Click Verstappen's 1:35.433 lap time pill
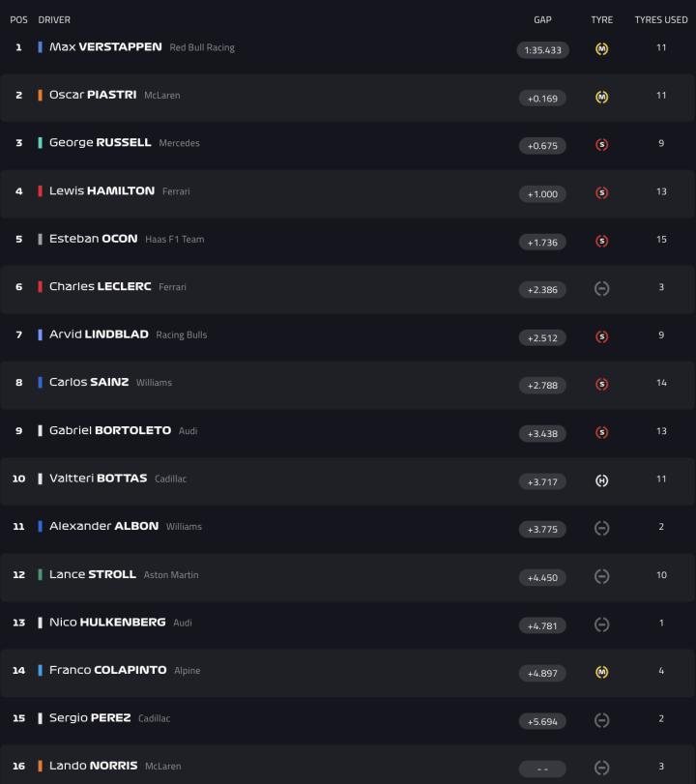The height and width of the screenshot is (784, 696). point(542,50)
